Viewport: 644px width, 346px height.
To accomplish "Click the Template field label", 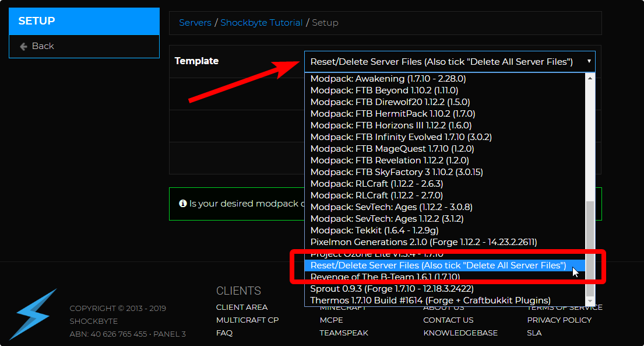I will pyautogui.click(x=196, y=61).
